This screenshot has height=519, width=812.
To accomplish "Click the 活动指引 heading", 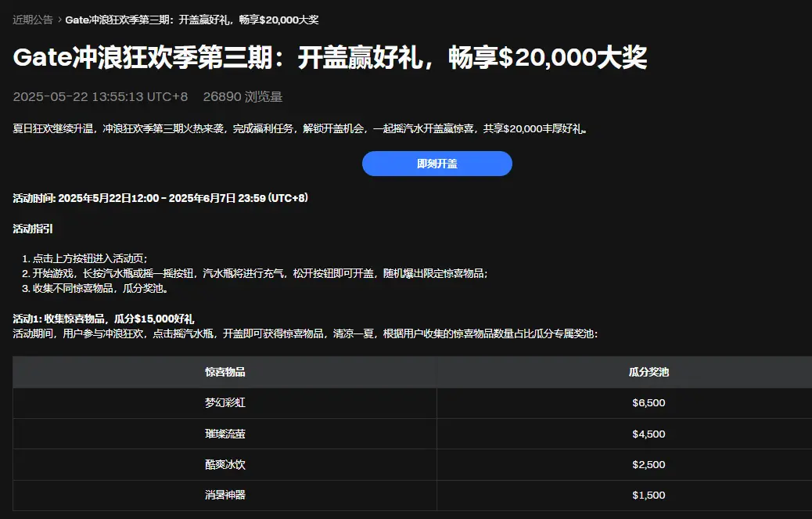I will pyautogui.click(x=33, y=229).
